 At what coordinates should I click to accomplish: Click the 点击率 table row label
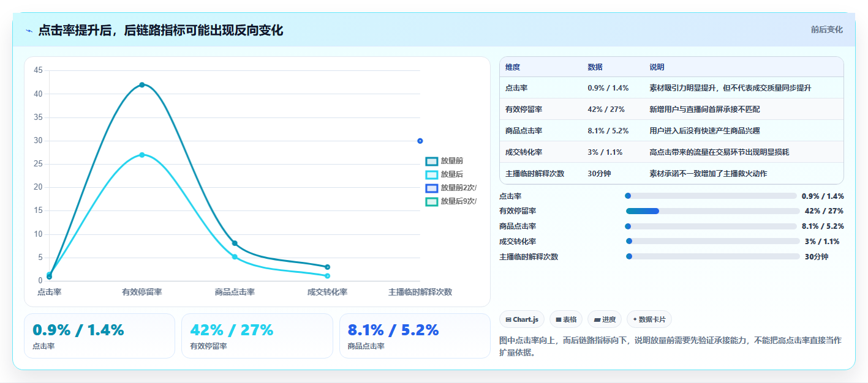(516, 88)
